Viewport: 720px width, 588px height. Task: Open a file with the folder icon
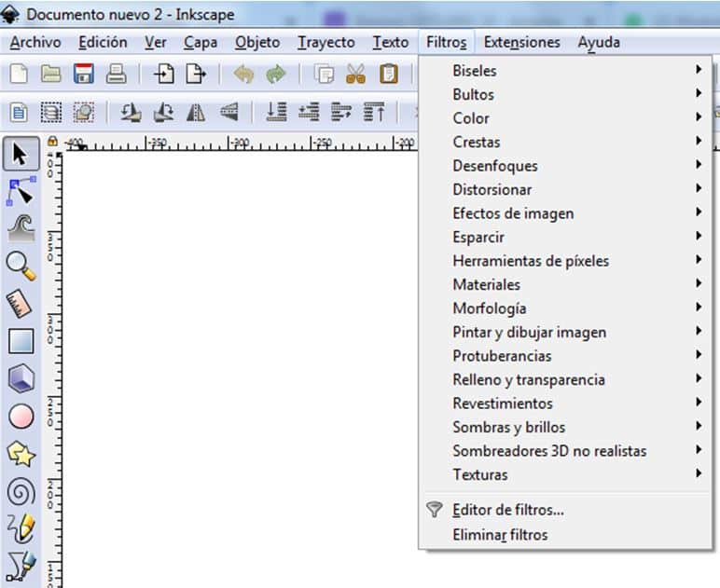pos(50,74)
